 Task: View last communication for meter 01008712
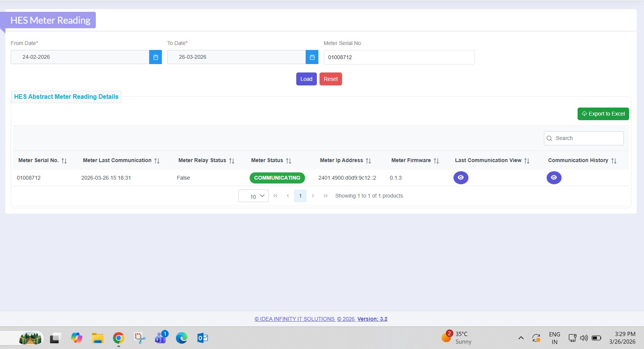coord(461,178)
